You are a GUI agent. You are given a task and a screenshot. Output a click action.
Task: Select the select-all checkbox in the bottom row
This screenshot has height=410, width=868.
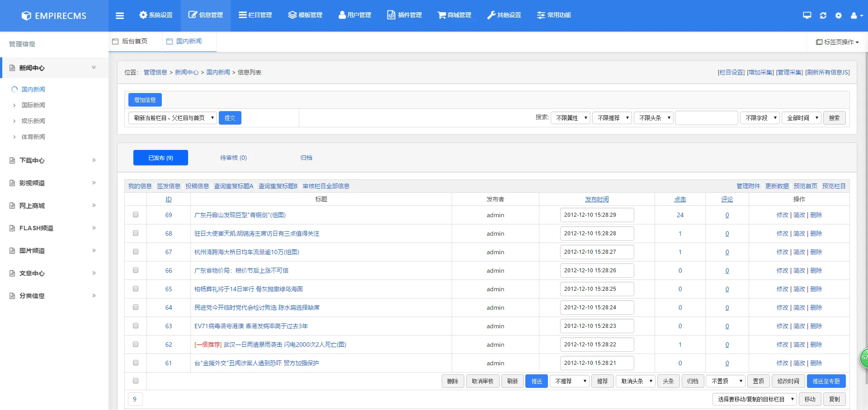(135, 381)
